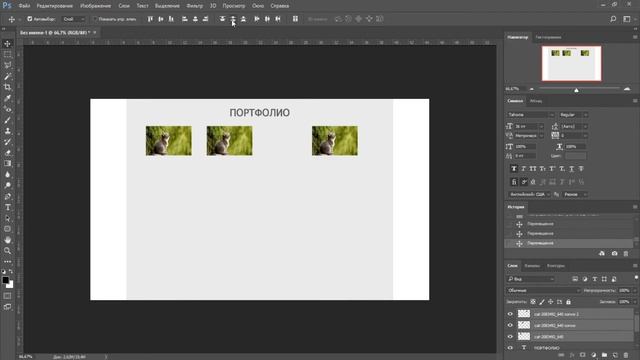Image resolution: width=640 pixels, height=360 pixels.
Task: Select the Pen tool
Action: click(7, 196)
